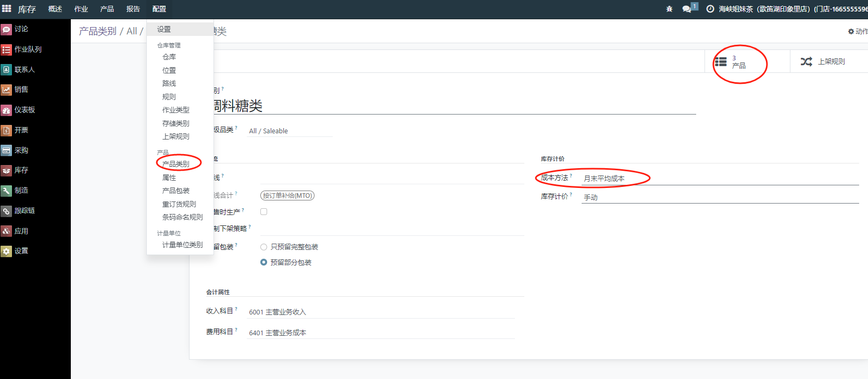This screenshot has height=379, width=868.
Task: Open the 销售 sales app icon
Action: tap(6, 90)
